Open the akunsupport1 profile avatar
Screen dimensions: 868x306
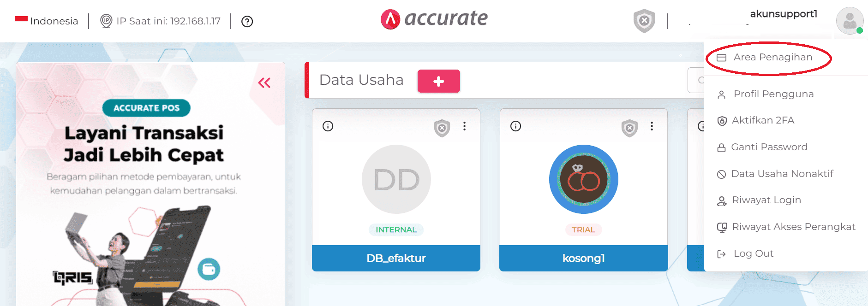(x=849, y=21)
